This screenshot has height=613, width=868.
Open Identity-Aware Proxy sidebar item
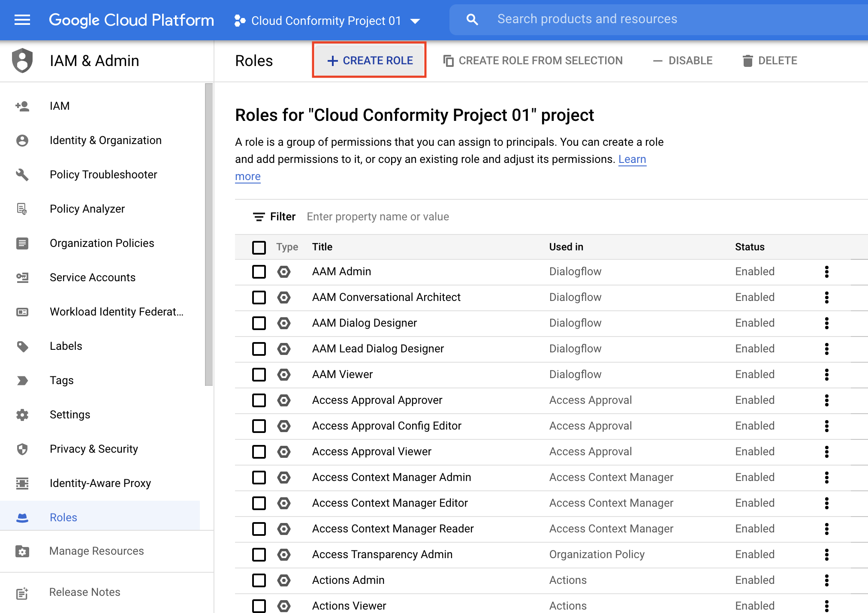[100, 483]
